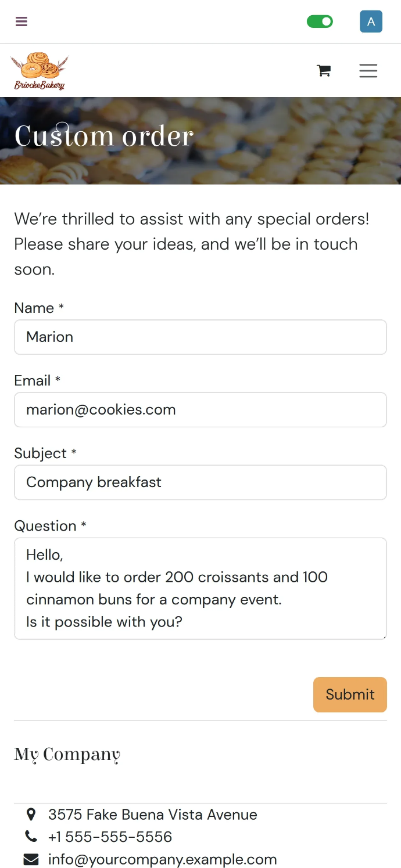Image resolution: width=401 pixels, height=868 pixels.
Task: Click the My Company footer heading
Action: point(67,755)
